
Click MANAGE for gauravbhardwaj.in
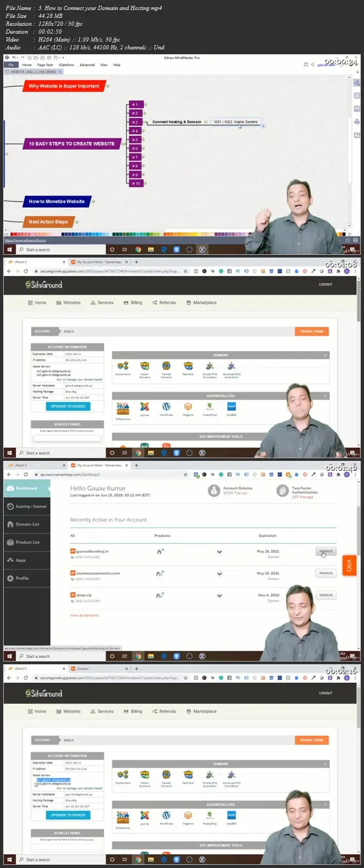[x=326, y=551]
